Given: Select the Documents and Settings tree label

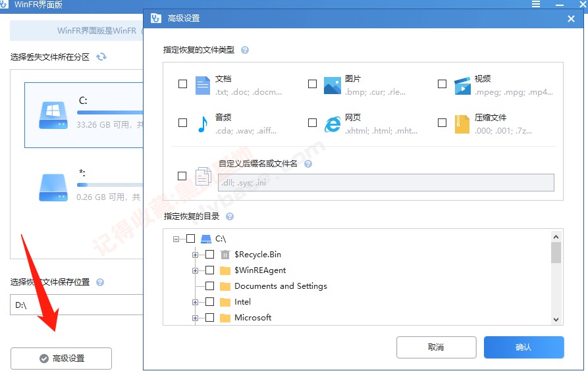Looking at the screenshot, I should (x=281, y=286).
